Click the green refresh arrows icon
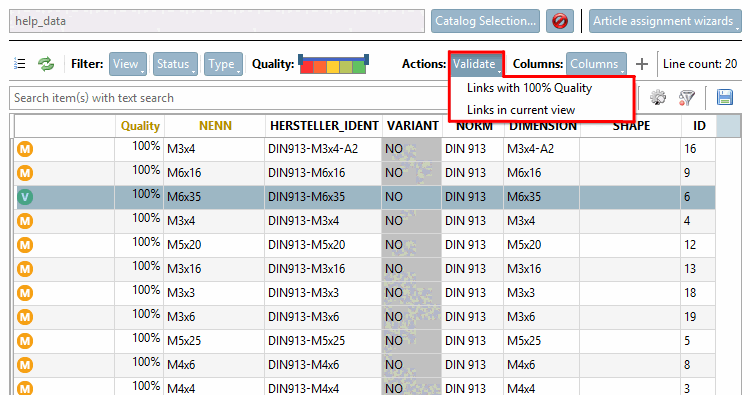 (x=46, y=64)
